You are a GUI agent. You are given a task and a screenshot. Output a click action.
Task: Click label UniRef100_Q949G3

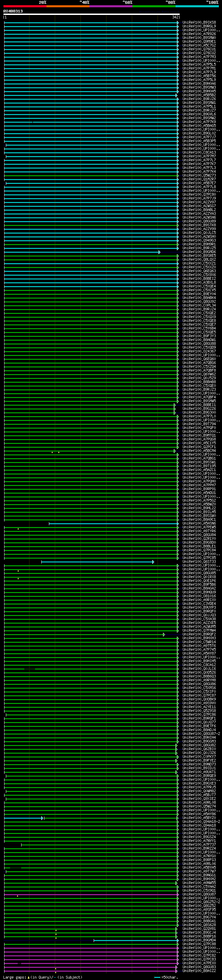click(x=199, y=241)
